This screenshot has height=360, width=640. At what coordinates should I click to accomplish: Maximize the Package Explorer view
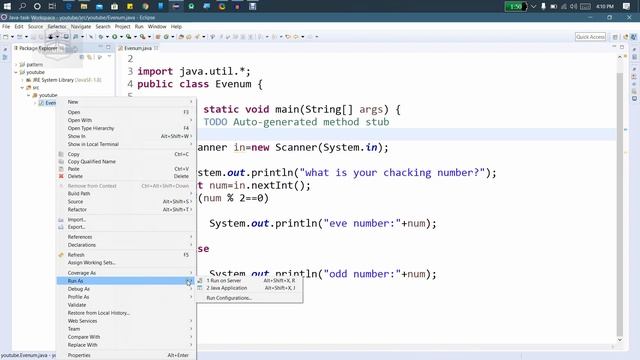pyautogui.click(x=108, y=47)
